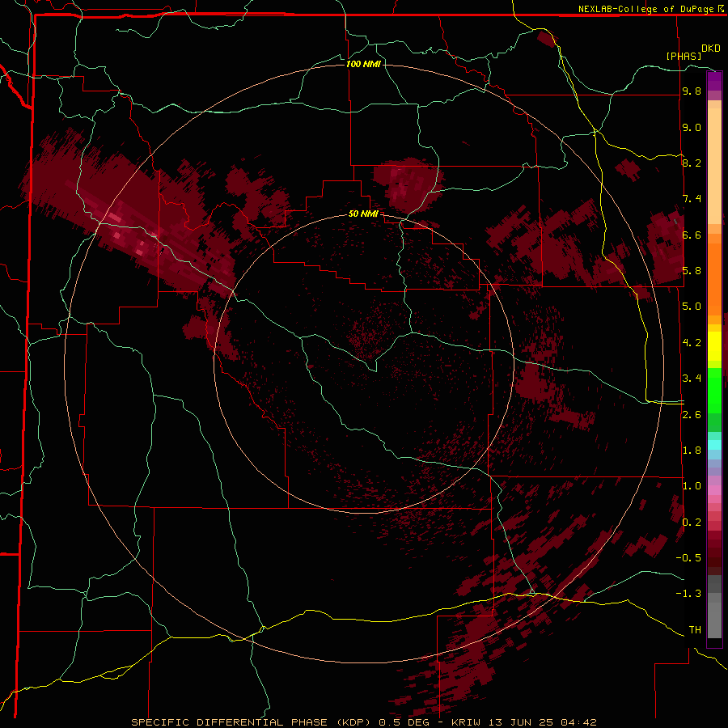Click the TH threshold label on the scale
The width and height of the screenshot is (728, 728).
(x=695, y=630)
